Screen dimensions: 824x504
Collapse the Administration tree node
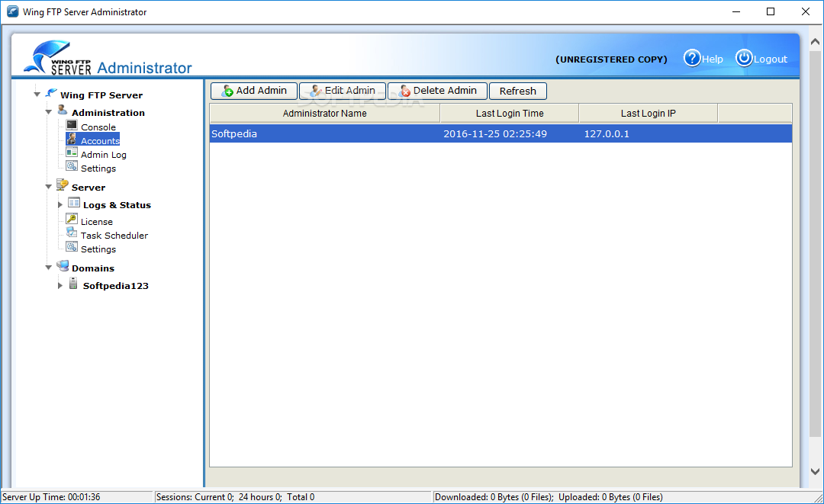coord(48,112)
